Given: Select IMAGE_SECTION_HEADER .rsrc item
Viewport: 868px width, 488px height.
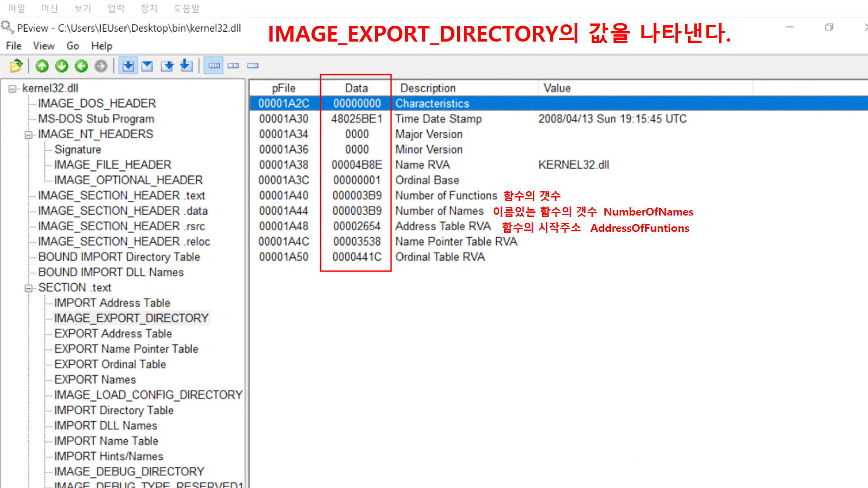Looking at the screenshot, I should click(x=122, y=226).
